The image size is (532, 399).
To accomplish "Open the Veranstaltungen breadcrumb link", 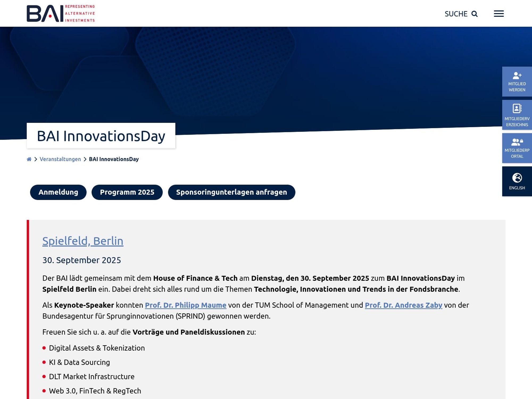I will (60, 159).
